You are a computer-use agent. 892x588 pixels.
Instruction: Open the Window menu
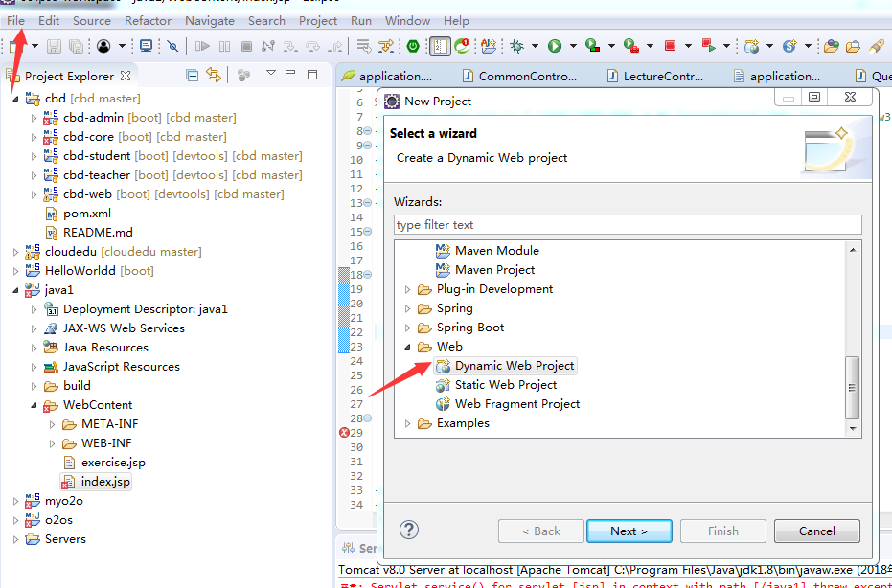pyautogui.click(x=407, y=20)
